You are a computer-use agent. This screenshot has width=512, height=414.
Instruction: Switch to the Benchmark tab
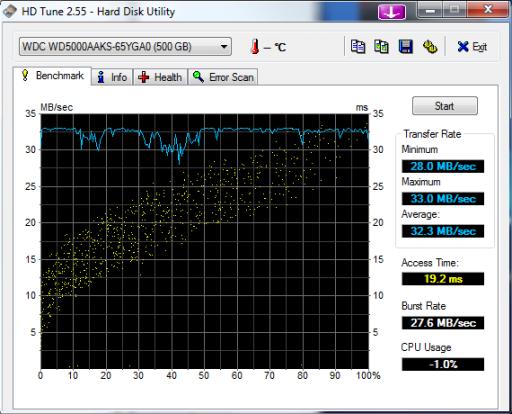point(52,76)
